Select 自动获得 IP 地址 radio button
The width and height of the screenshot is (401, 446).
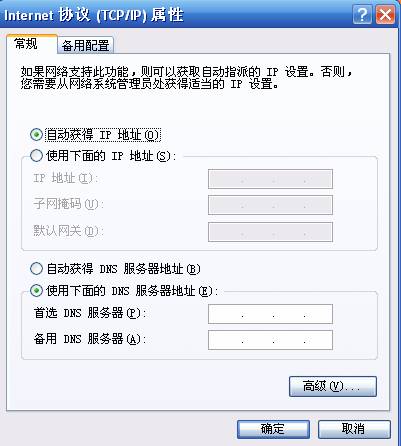36,135
